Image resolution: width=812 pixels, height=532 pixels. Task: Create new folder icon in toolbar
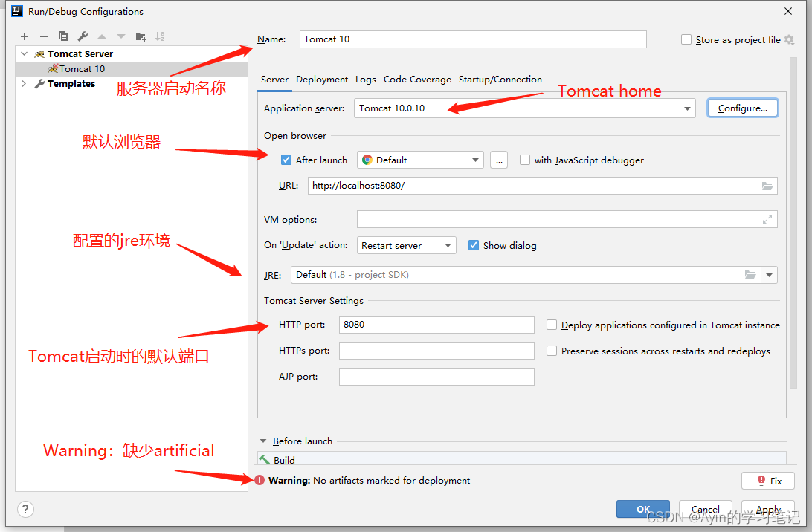141,36
